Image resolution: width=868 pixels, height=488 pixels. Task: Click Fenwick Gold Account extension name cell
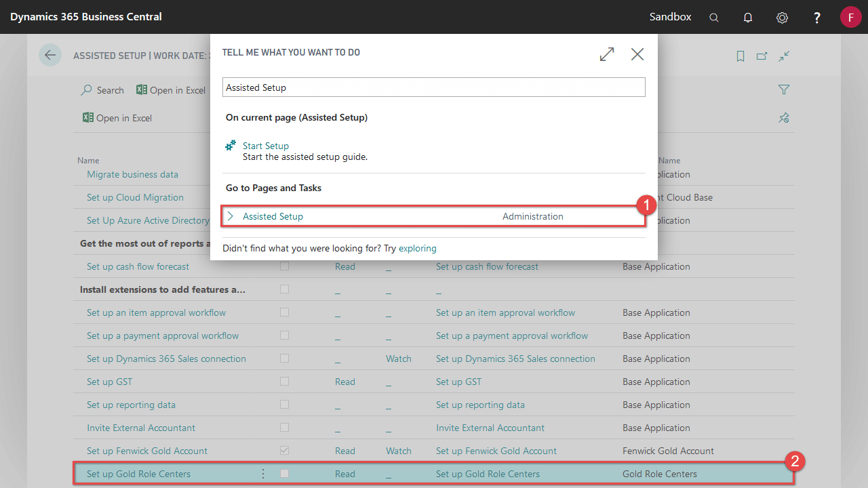(x=668, y=451)
